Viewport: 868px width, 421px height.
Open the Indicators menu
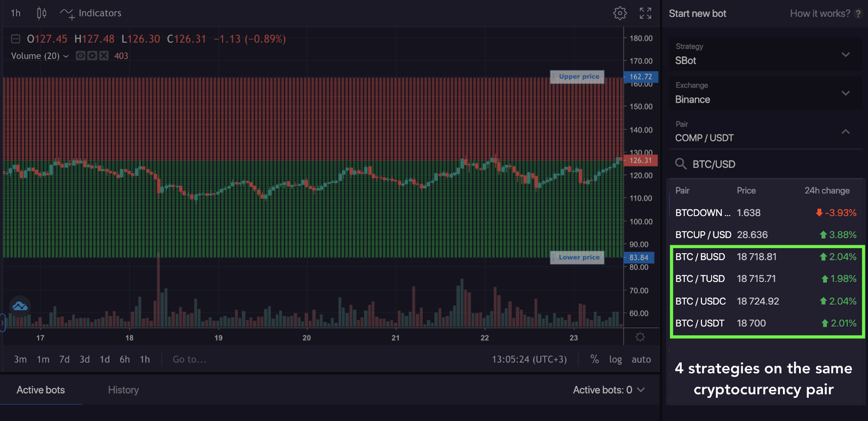click(x=91, y=13)
